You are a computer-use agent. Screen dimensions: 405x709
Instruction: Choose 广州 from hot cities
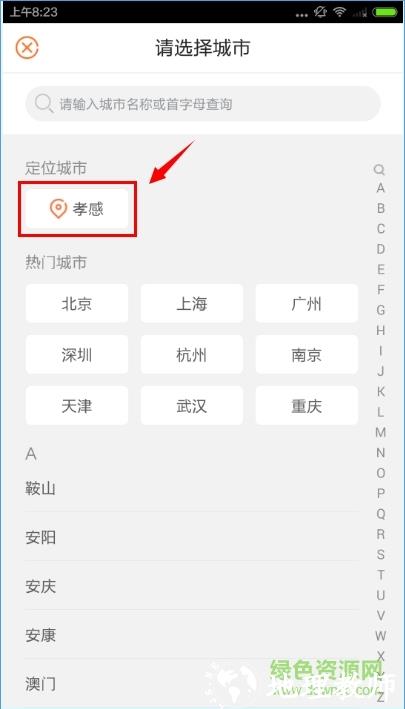pyautogui.click(x=307, y=303)
